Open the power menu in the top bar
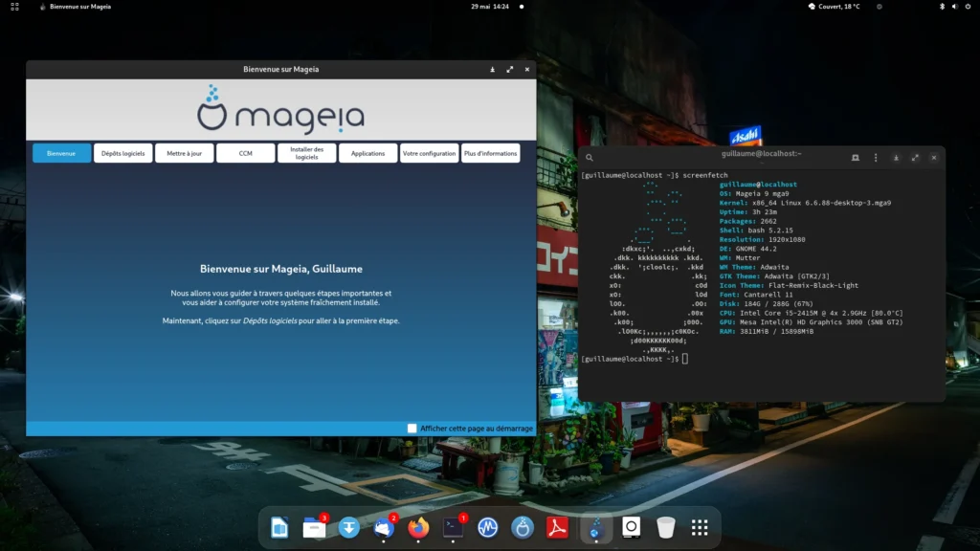This screenshot has height=551, width=980. pyautogui.click(x=968, y=7)
